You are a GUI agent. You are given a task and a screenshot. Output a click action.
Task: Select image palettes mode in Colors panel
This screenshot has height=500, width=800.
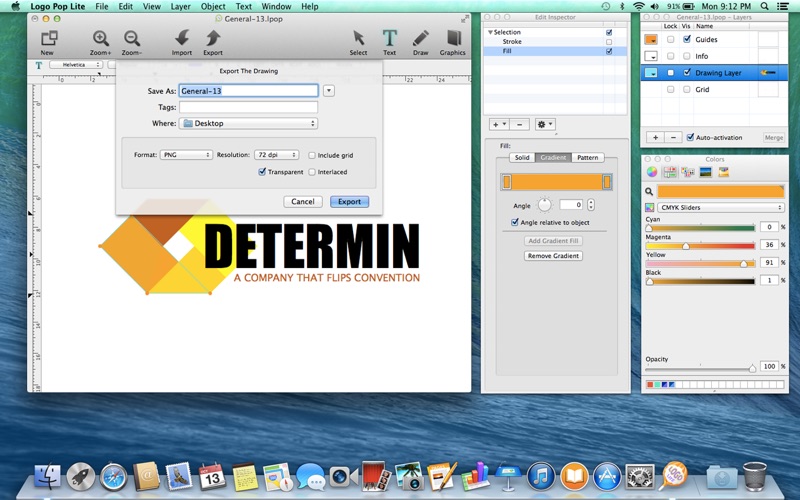(x=705, y=172)
